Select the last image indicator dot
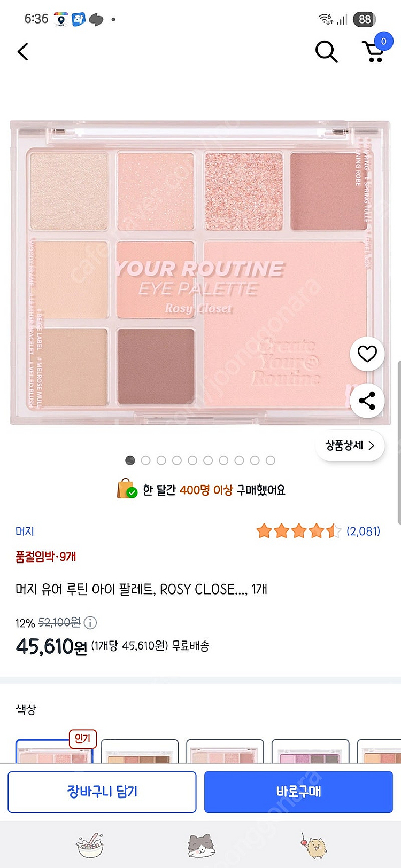The width and height of the screenshot is (401, 868). point(271,460)
